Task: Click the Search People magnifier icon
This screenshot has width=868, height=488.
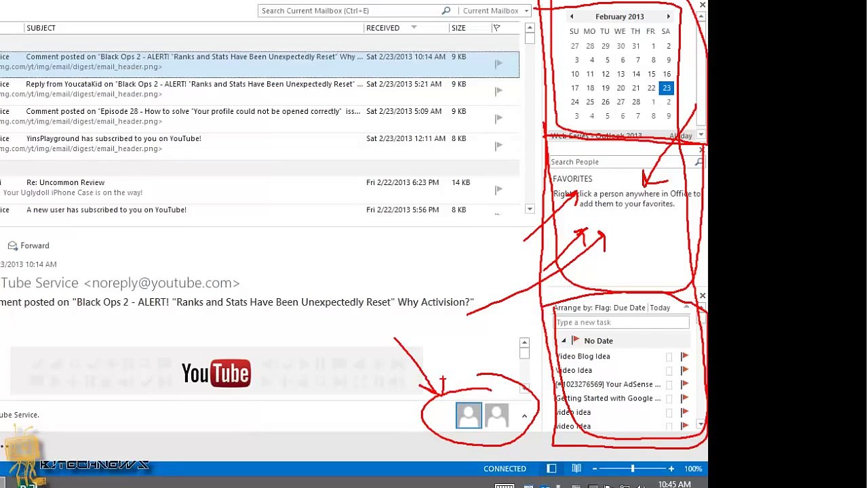Action: [698, 162]
